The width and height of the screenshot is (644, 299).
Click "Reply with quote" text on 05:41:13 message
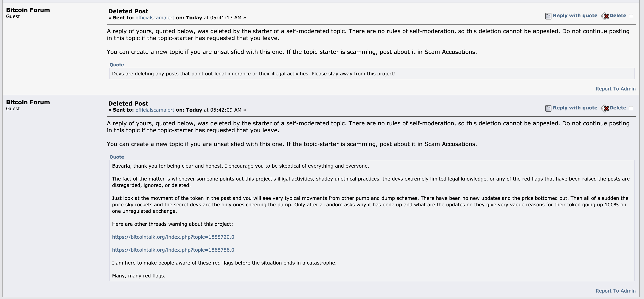pos(575,16)
